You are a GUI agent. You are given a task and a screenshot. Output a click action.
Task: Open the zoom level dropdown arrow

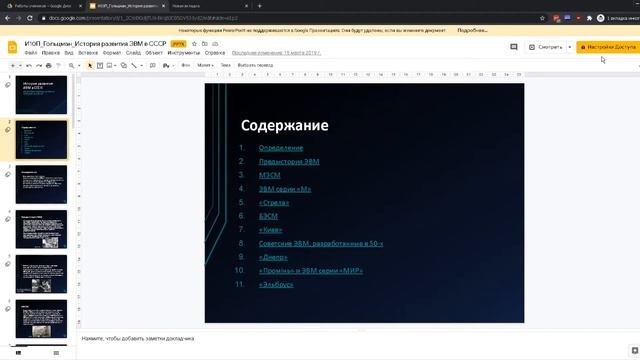pos(79,65)
